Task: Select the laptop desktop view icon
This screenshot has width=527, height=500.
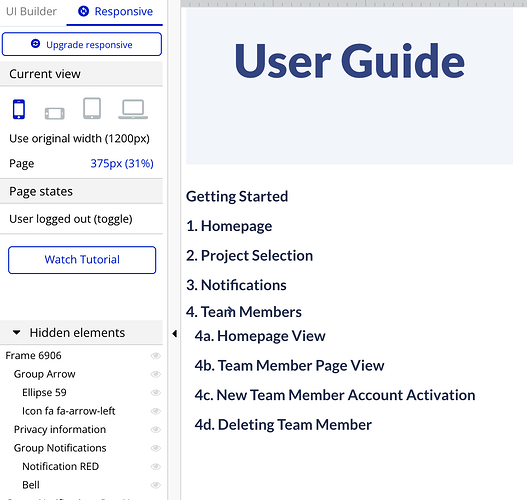Action: pyautogui.click(x=133, y=109)
